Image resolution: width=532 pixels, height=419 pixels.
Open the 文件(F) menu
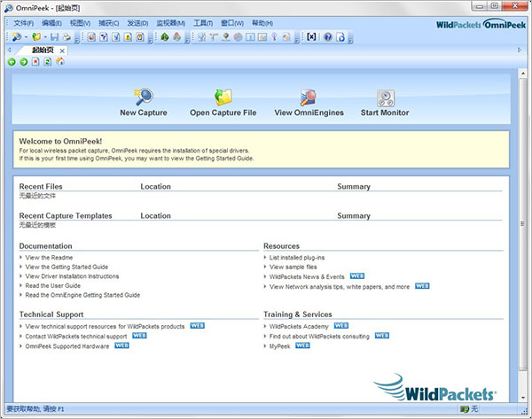pos(23,23)
